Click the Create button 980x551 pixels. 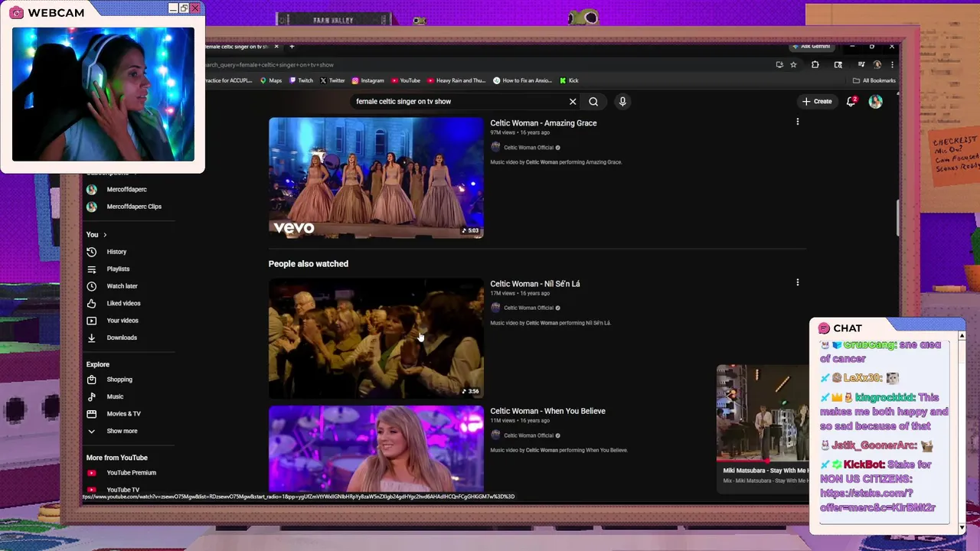click(x=817, y=101)
